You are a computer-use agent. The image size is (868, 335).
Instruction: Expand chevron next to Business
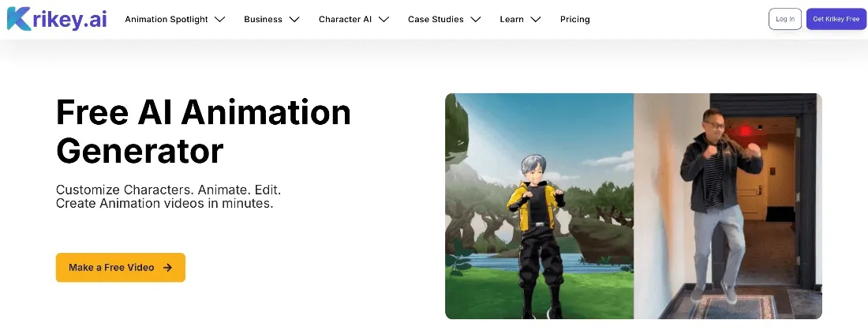tap(294, 20)
